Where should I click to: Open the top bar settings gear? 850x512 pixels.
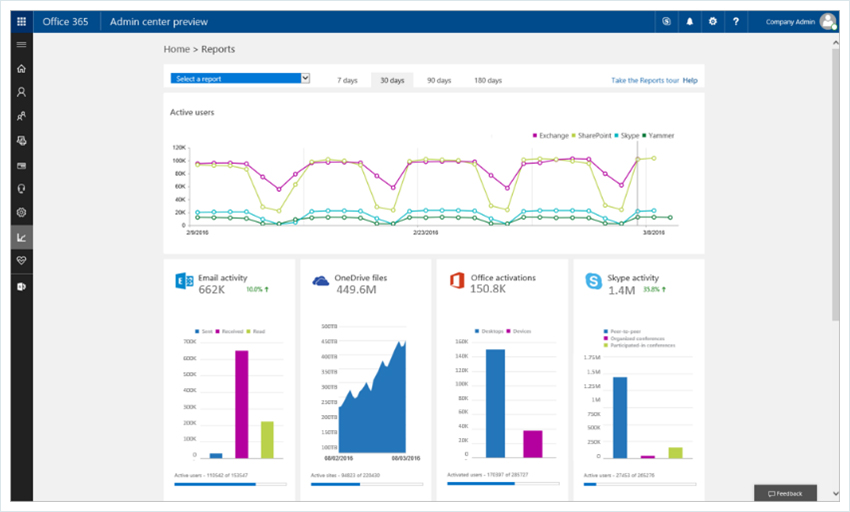(x=713, y=22)
